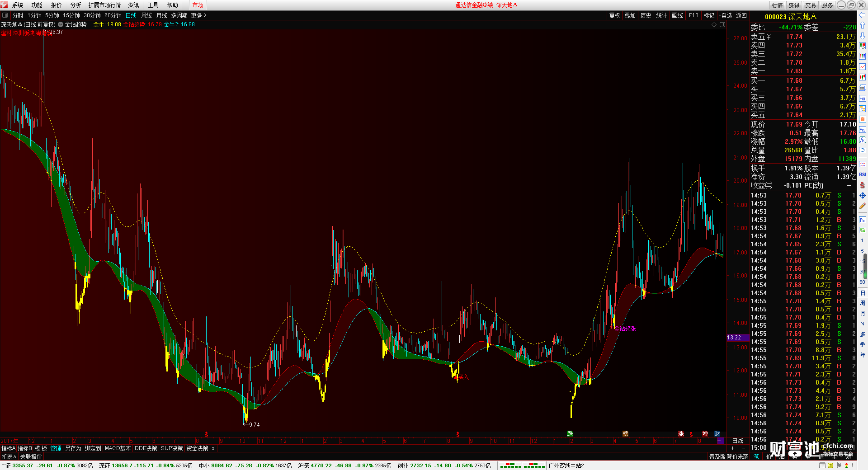868x470 pixels.
Task: Open the candlestick chart icon in sidebar
Action: (x=863, y=77)
